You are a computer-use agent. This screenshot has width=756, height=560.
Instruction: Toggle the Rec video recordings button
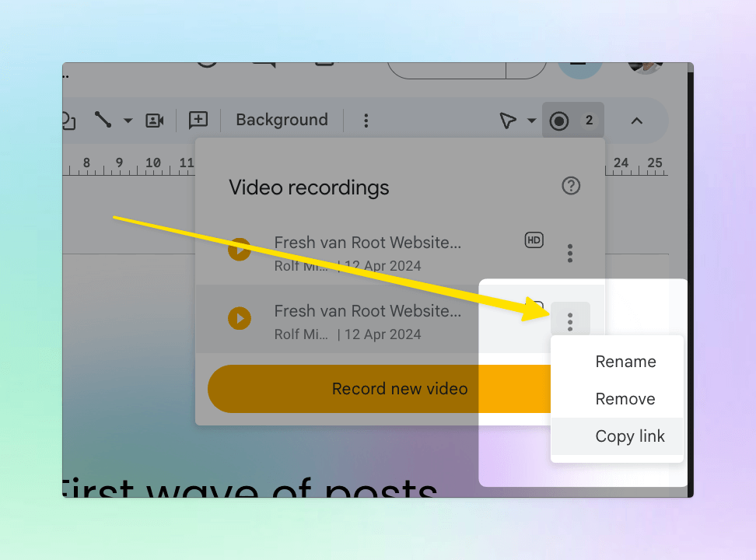(572, 121)
